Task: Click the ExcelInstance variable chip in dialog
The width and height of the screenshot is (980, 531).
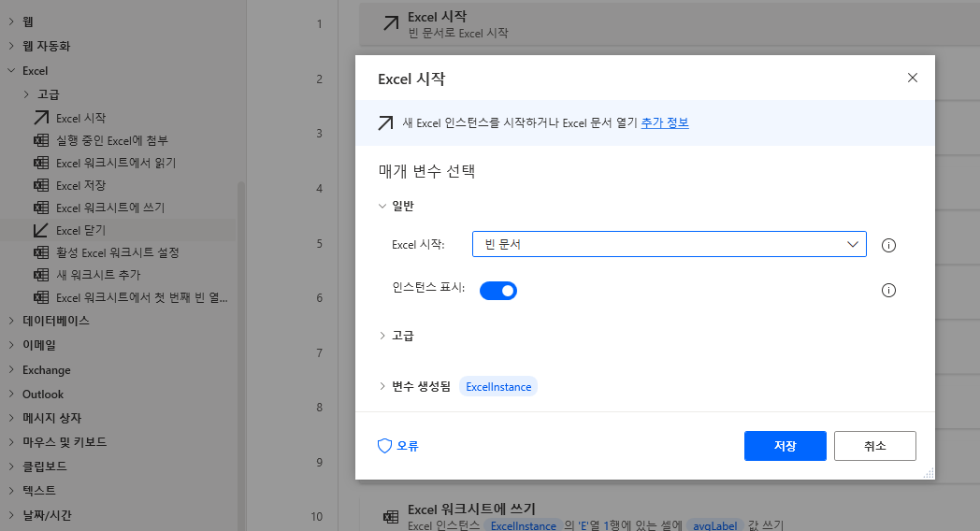Action: click(498, 387)
